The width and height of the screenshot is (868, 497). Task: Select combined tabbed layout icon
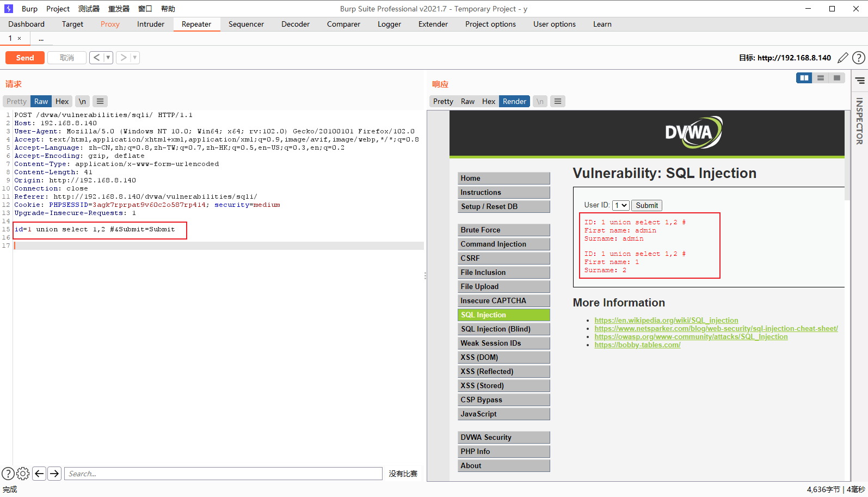837,78
